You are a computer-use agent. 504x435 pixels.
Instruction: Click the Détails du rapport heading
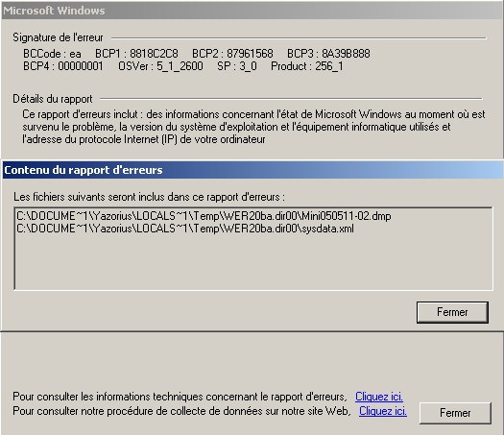(x=53, y=99)
